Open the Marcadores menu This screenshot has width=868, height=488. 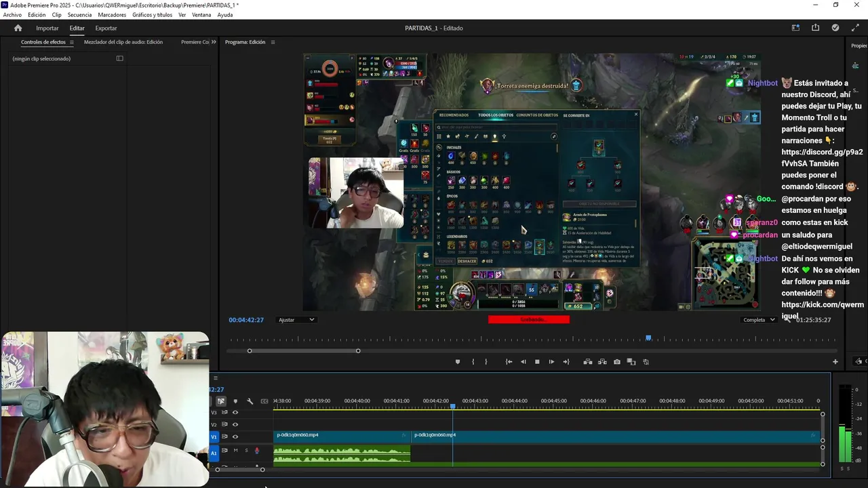pyautogui.click(x=112, y=15)
